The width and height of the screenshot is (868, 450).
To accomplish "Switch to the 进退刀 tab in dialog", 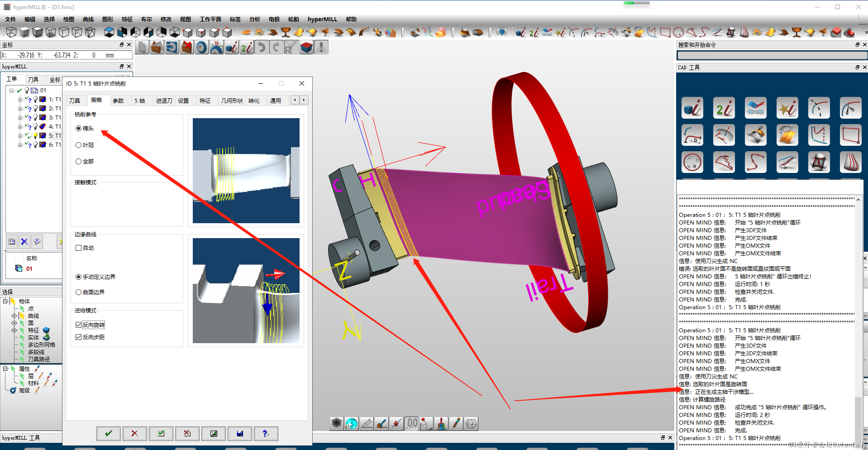I will (x=164, y=101).
